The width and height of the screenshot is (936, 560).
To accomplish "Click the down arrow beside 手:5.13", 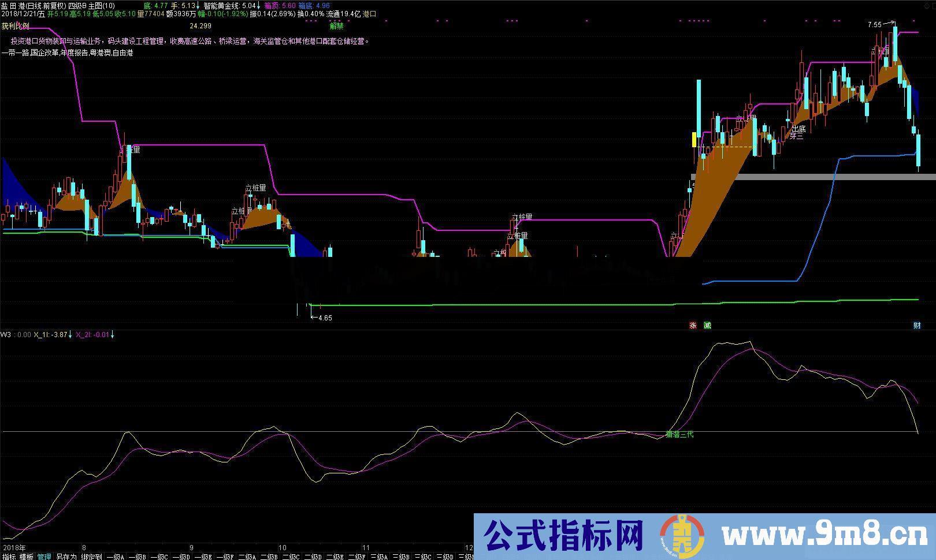I will coord(196,4).
